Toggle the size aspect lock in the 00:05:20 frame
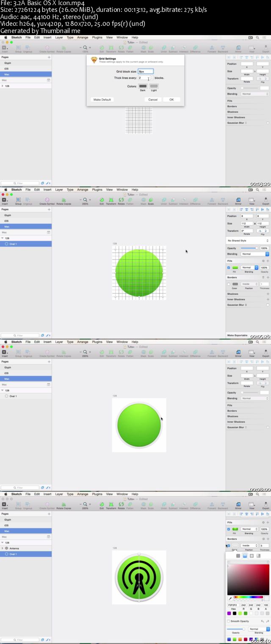 (x=254, y=223)
